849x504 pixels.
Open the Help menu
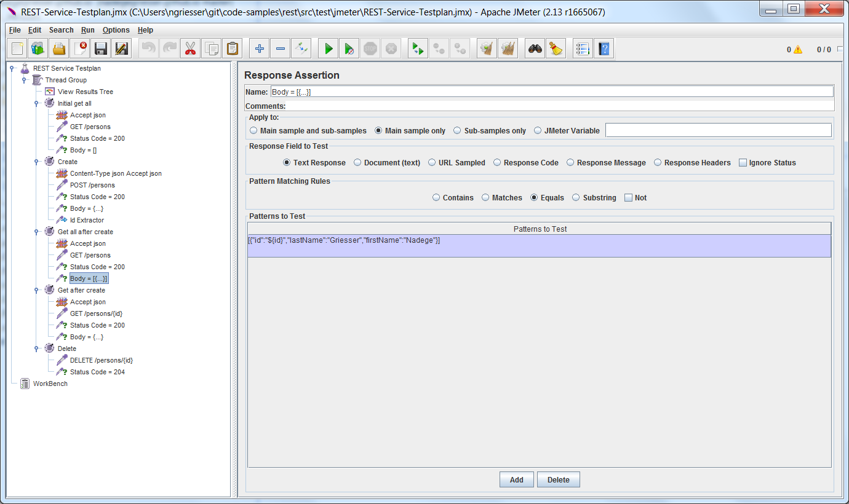point(145,30)
